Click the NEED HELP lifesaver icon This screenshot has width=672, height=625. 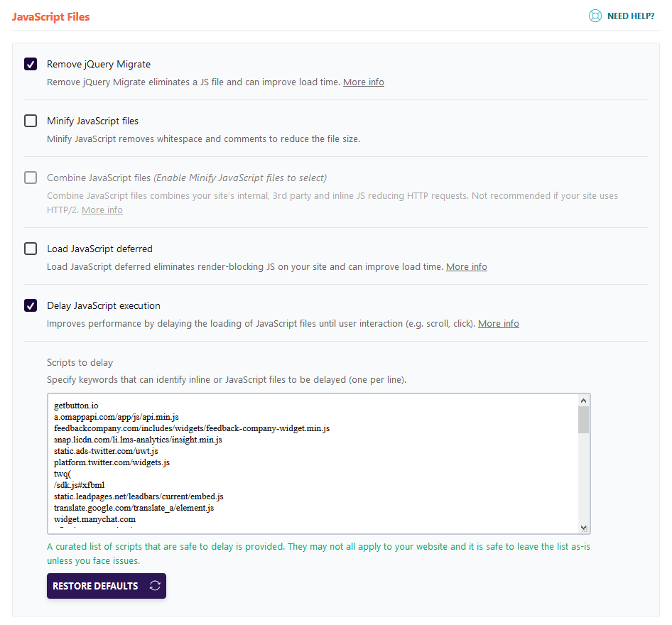pyautogui.click(x=595, y=16)
